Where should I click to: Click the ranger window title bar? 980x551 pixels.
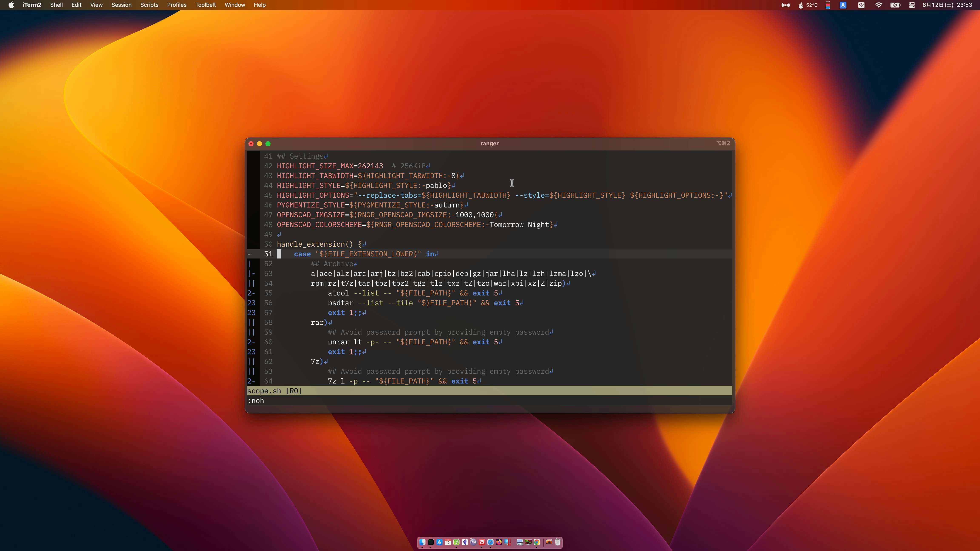click(x=489, y=143)
